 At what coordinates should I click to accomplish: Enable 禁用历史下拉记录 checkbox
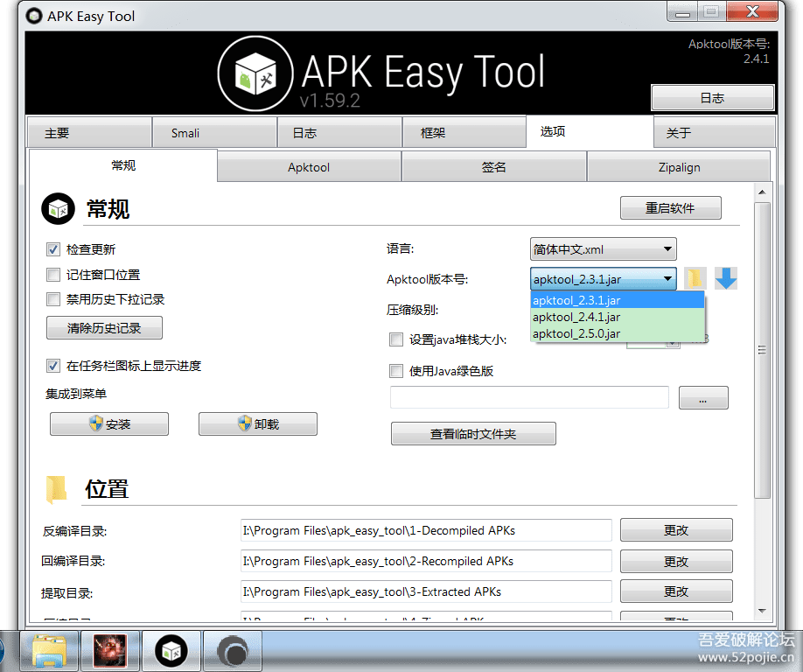(53, 299)
